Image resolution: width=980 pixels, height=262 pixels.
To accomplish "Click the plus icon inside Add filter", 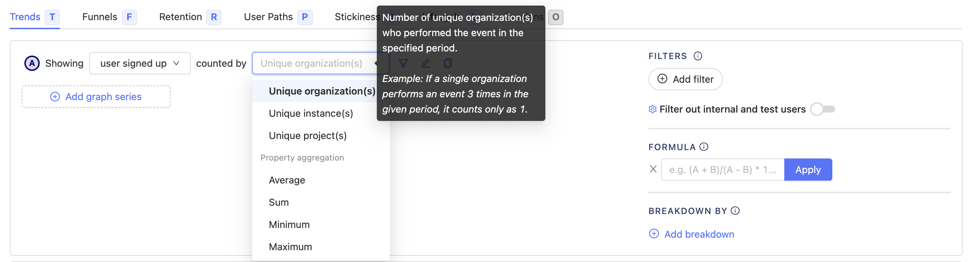I will coord(663,79).
